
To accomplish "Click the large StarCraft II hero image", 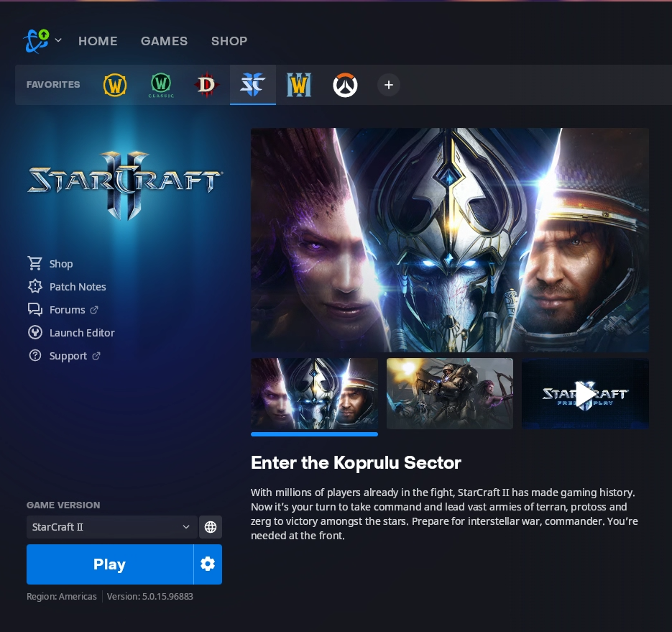I will (x=450, y=240).
